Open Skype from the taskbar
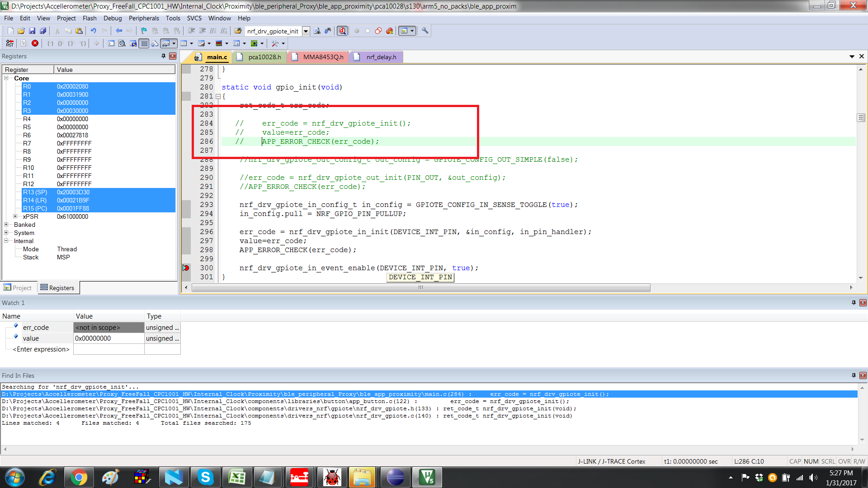This screenshot has width=868, height=488. point(205,477)
